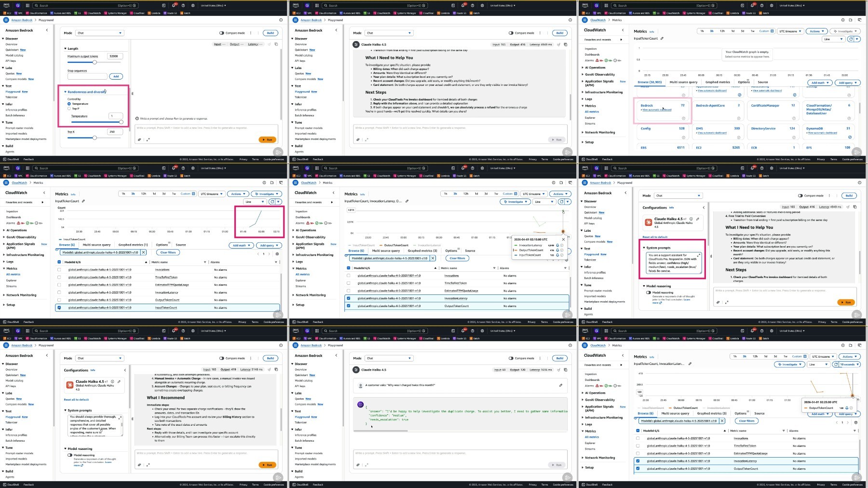This screenshot has width=868, height=488.
Task: Click Clear filters in Graphed metrics (1) view
Action: (168, 252)
